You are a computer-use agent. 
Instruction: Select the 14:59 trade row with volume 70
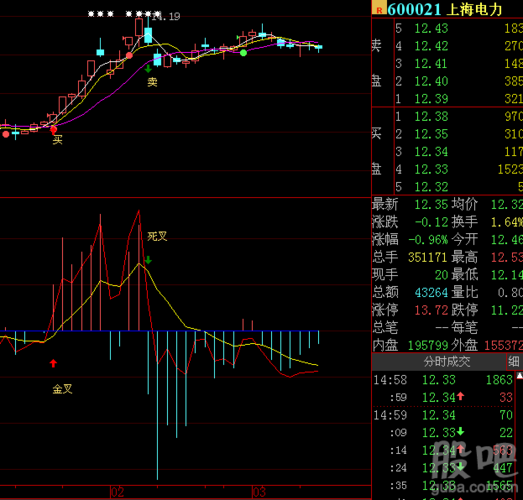(x=443, y=415)
